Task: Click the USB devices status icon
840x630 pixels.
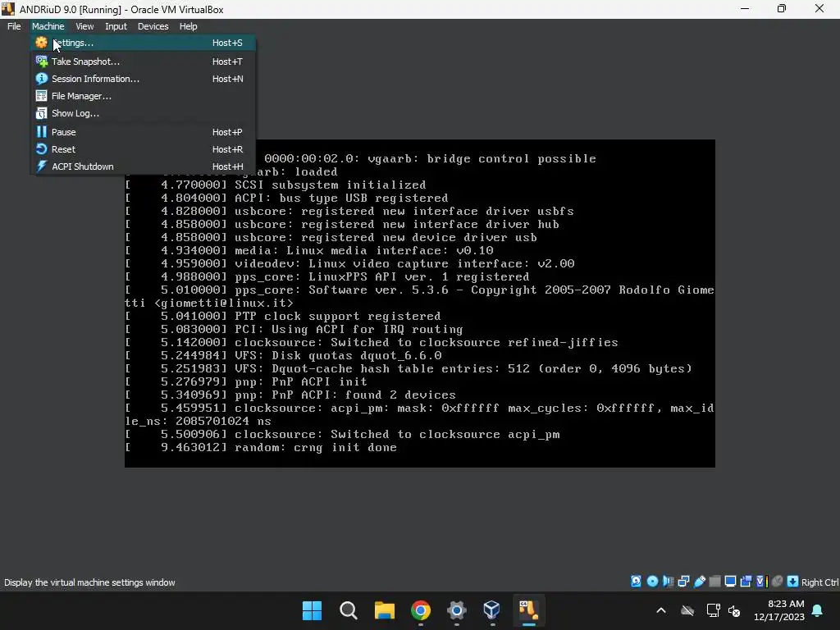Action: tap(700, 582)
